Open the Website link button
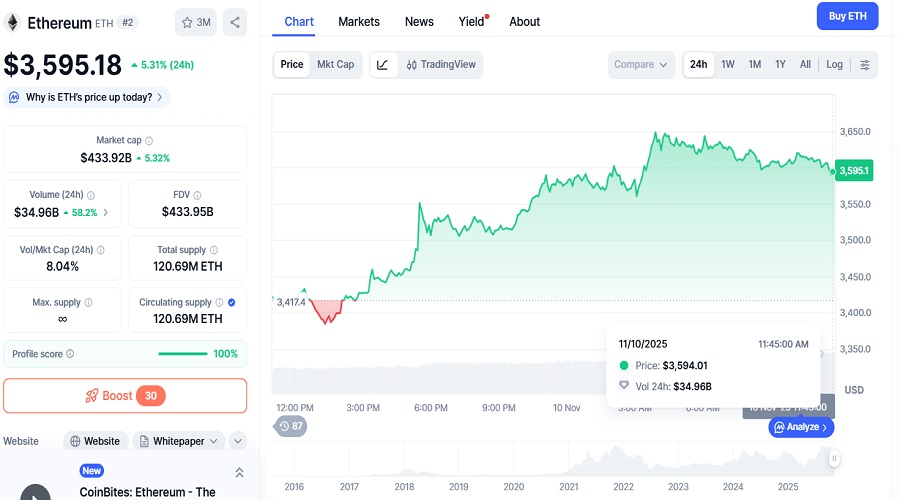This screenshot has width=900, height=500. point(95,441)
